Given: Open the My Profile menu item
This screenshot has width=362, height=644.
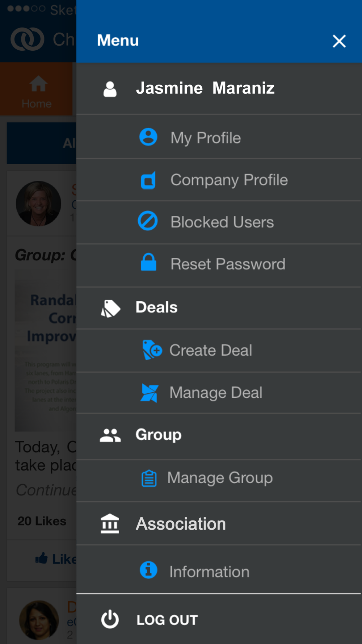Looking at the screenshot, I should coord(206,138).
